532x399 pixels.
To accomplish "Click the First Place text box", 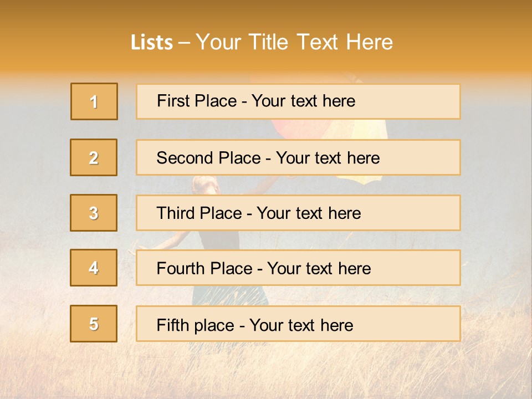I will (298, 101).
